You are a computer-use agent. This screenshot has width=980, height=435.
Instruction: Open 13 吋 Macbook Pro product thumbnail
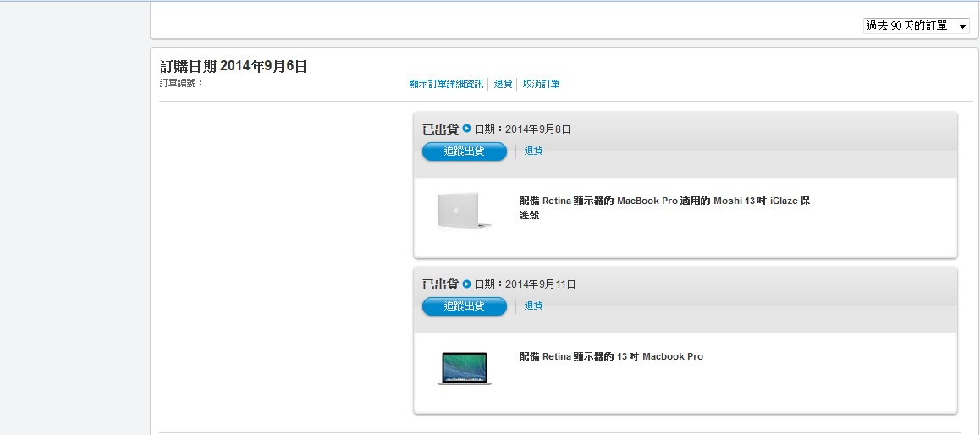pyautogui.click(x=464, y=367)
